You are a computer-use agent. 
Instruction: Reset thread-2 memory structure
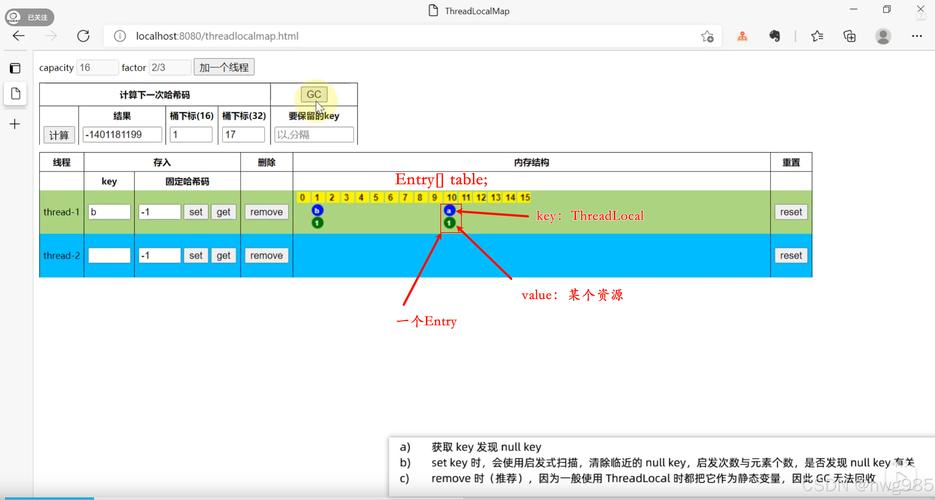tap(791, 256)
